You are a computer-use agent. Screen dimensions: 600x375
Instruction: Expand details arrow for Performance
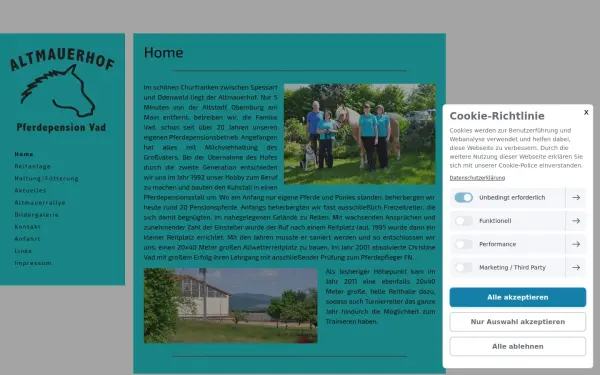point(576,244)
